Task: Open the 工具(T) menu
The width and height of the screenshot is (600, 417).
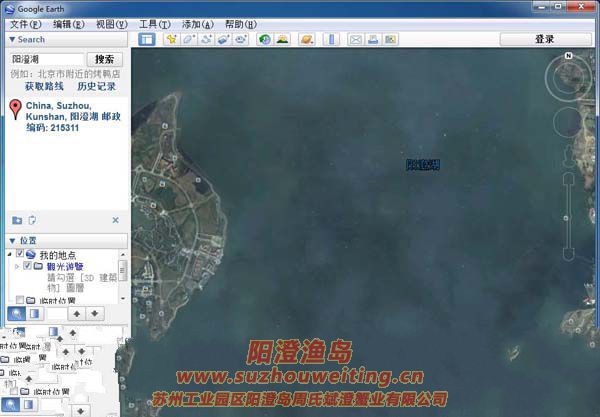Action: 153,23
